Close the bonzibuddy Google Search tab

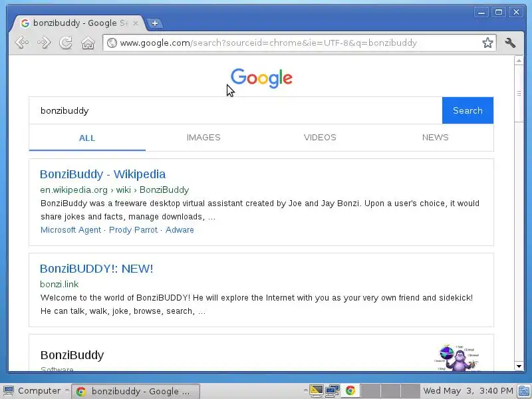point(136,23)
